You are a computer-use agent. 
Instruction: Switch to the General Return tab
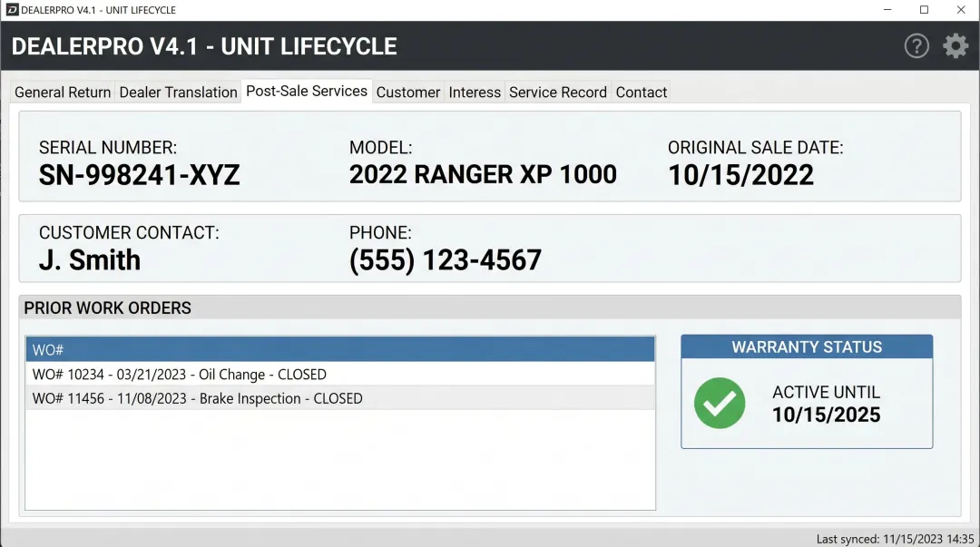coord(62,92)
